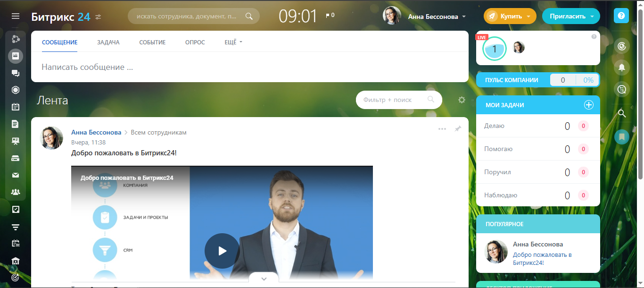The height and width of the screenshot is (288, 644).
Task: Click the avatar inside the LIVE widget
Action: tap(519, 47)
